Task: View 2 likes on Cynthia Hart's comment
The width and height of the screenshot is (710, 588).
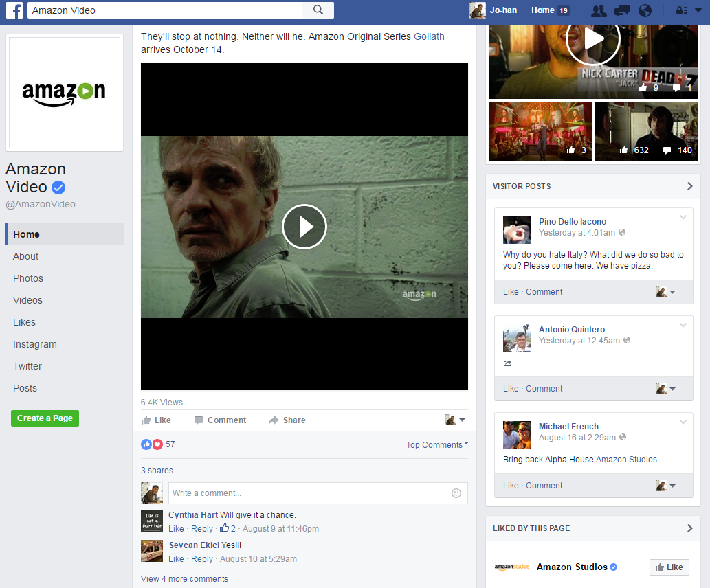Action: coord(228,528)
